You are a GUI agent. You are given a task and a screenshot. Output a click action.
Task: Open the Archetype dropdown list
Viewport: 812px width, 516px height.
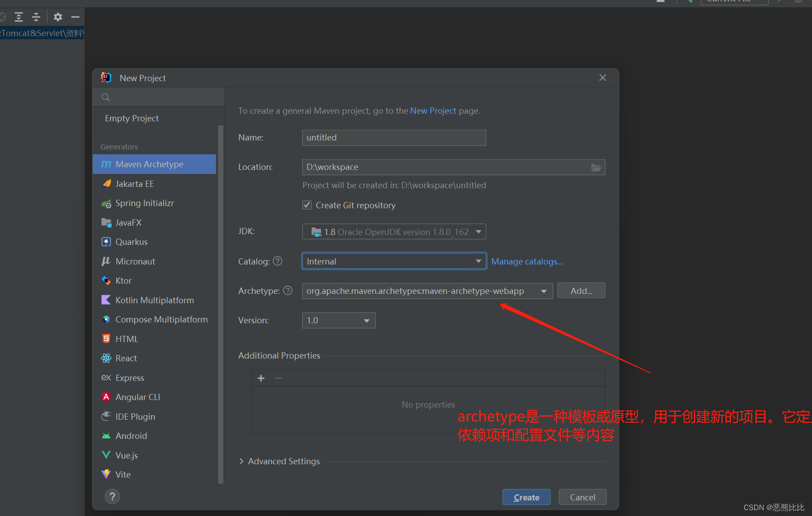[x=427, y=291]
